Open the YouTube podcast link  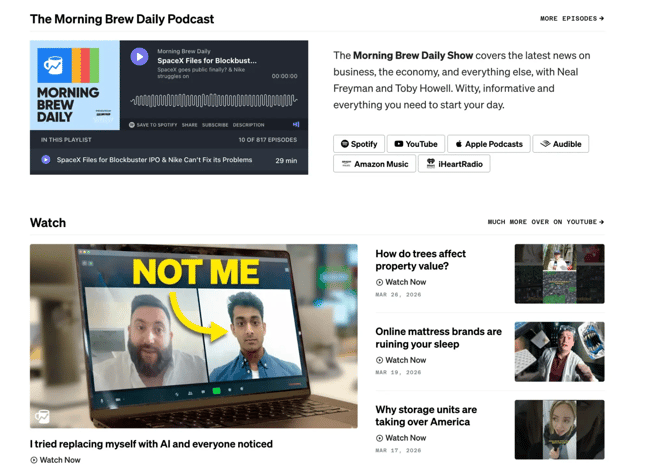416,144
